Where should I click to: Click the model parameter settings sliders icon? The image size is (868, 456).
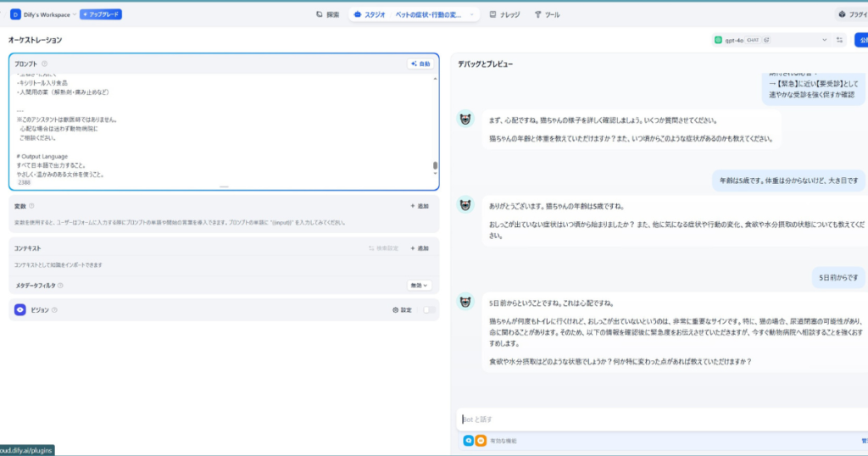coord(839,40)
